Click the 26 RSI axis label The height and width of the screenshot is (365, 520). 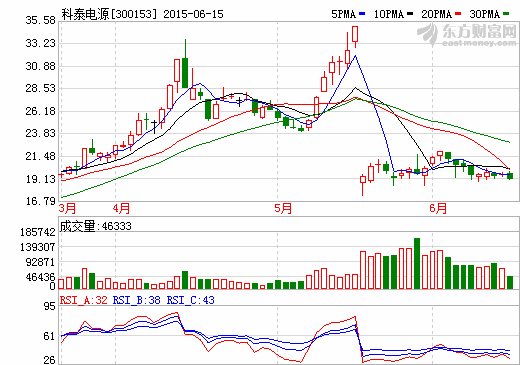50,360
